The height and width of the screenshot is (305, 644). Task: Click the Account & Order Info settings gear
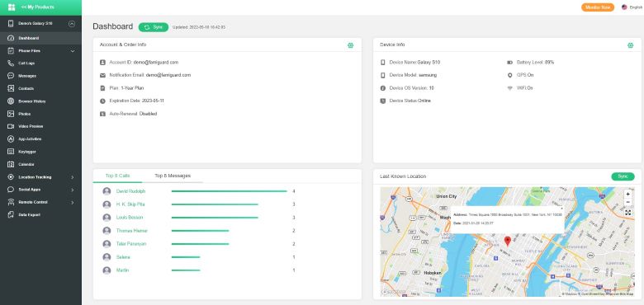[x=350, y=45]
